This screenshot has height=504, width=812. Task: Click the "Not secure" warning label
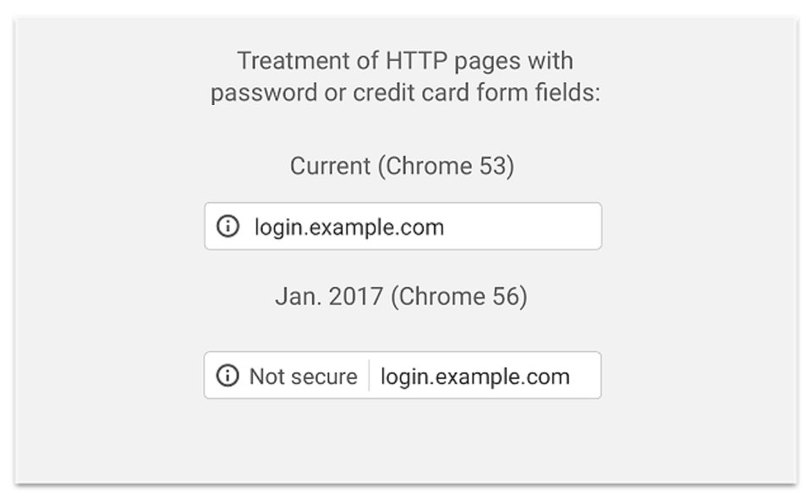[x=303, y=376]
